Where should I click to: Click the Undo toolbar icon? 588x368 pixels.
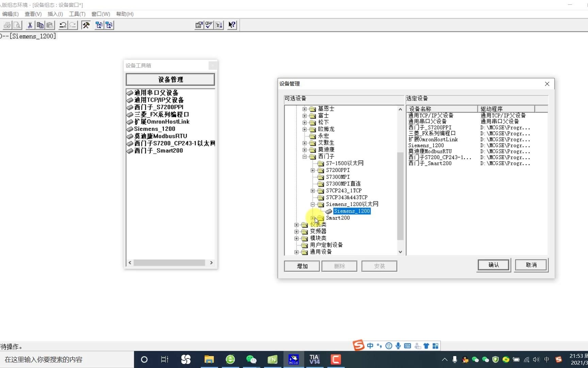63,25
